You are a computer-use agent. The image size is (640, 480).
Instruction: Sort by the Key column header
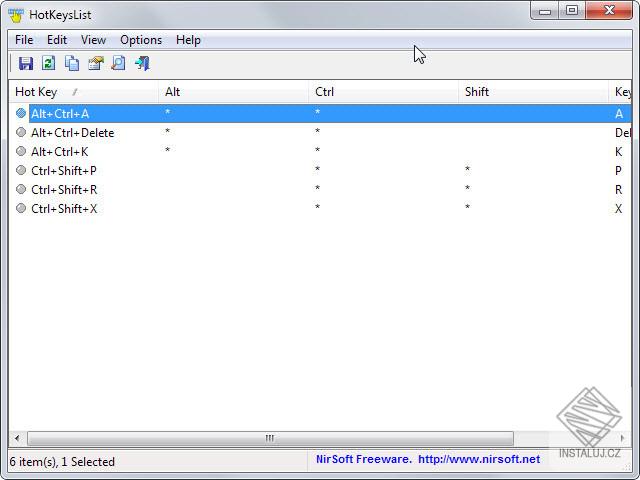tap(620, 92)
